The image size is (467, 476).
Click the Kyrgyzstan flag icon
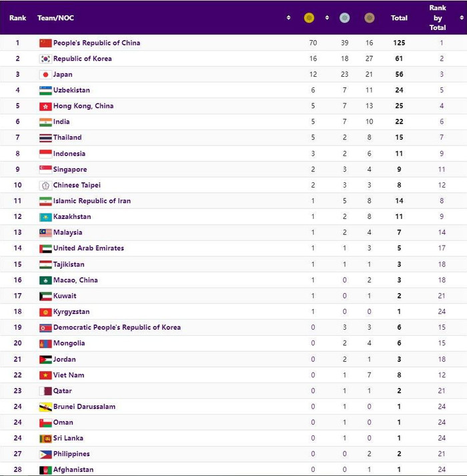45,312
